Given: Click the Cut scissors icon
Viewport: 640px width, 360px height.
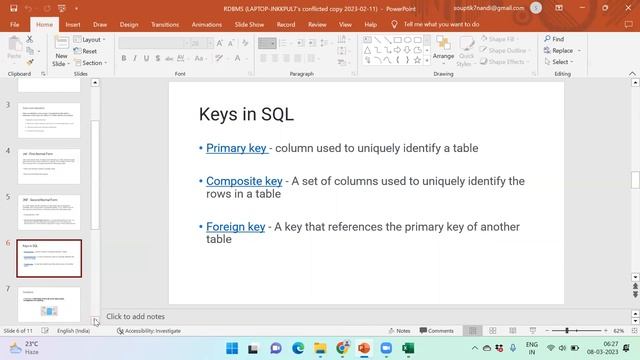Looking at the screenshot, I should pos(29,39).
